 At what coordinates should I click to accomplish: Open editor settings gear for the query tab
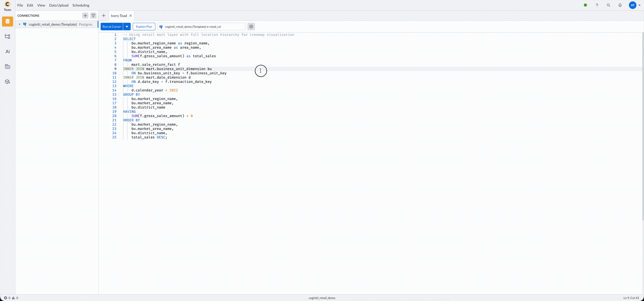click(x=251, y=26)
